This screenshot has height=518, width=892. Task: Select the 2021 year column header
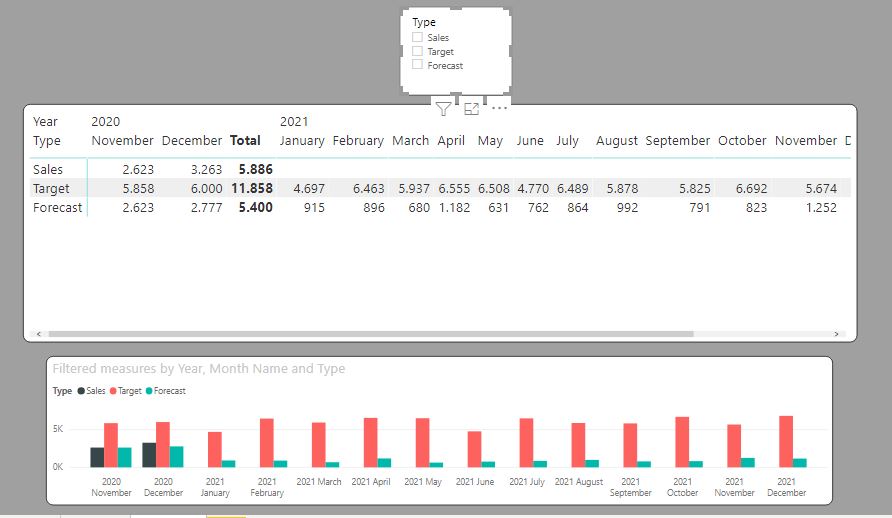[x=294, y=122]
